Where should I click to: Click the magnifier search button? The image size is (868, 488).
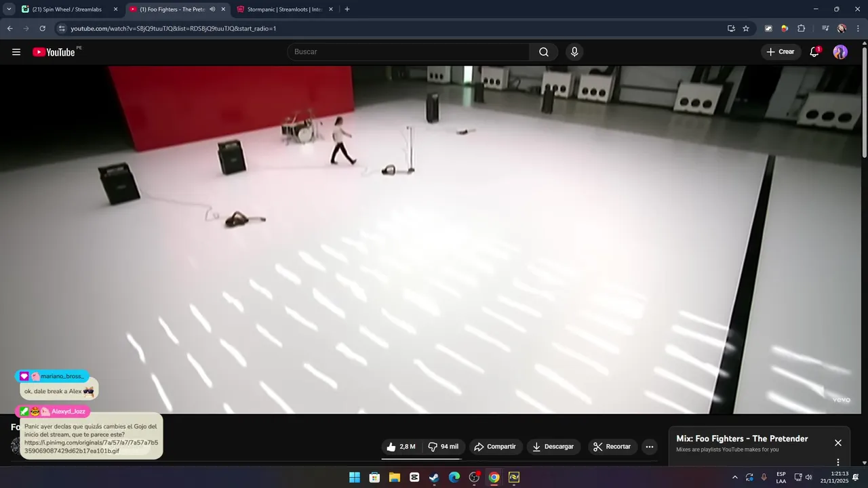[x=544, y=52]
